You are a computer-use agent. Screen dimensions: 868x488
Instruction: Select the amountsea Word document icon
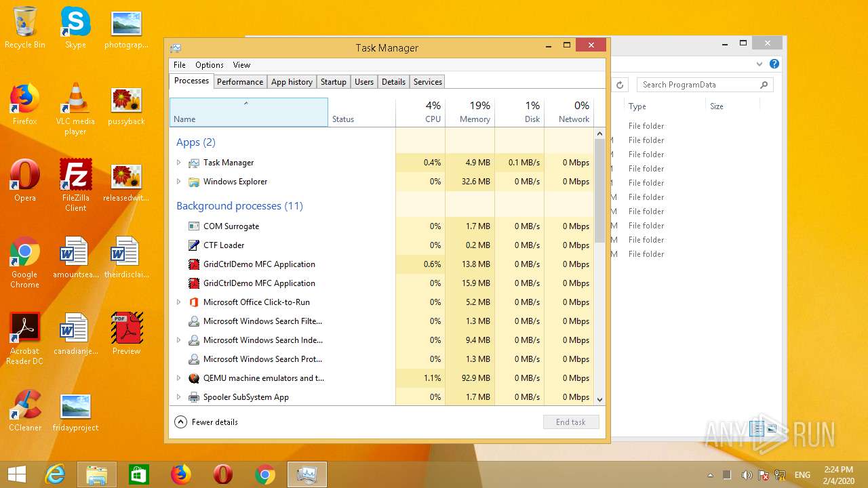point(75,257)
